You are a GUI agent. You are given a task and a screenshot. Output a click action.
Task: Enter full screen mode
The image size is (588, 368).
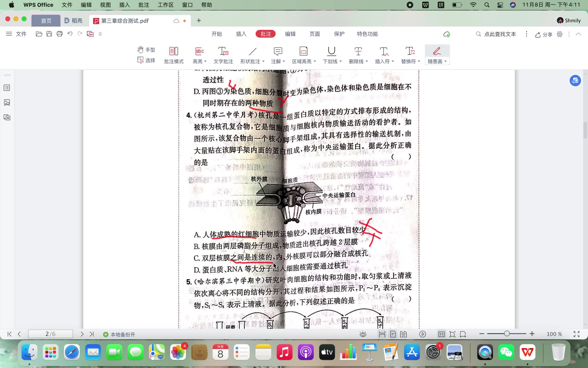point(577,334)
